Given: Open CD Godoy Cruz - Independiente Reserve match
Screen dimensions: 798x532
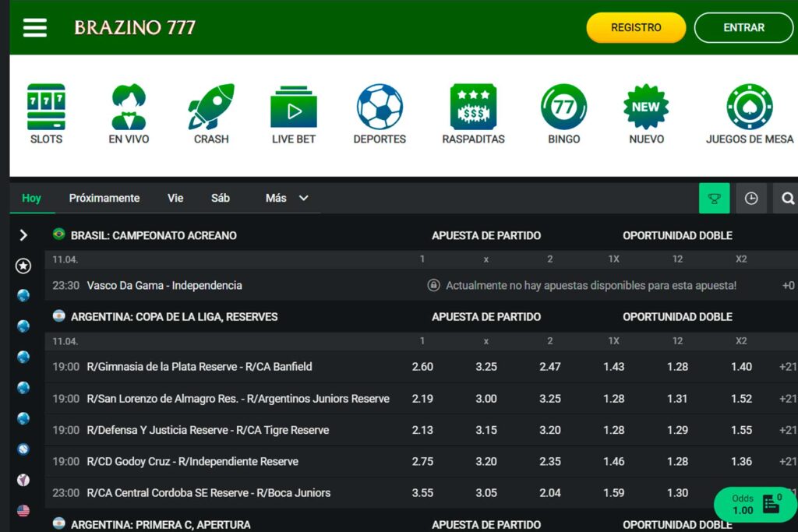Looking at the screenshot, I should click(x=193, y=461).
